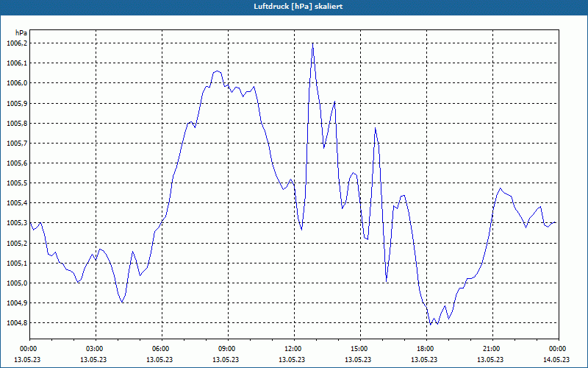Select the 14.05.23 date label

point(556,359)
